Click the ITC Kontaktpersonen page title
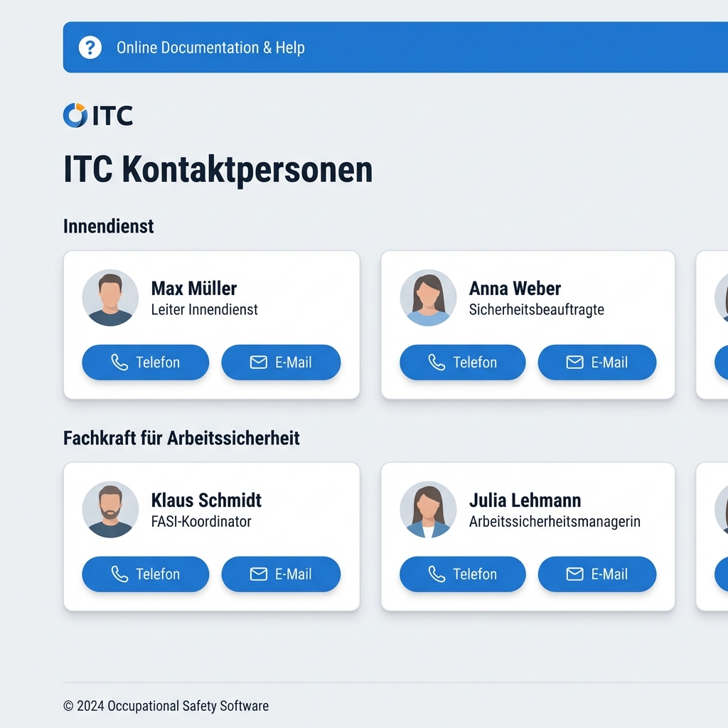 click(218, 169)
